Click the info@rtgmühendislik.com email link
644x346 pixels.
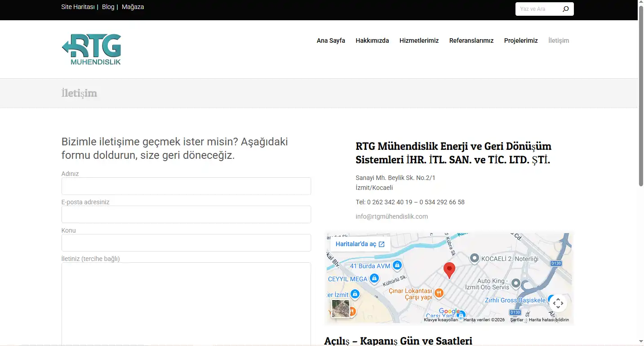click(391, 216)
